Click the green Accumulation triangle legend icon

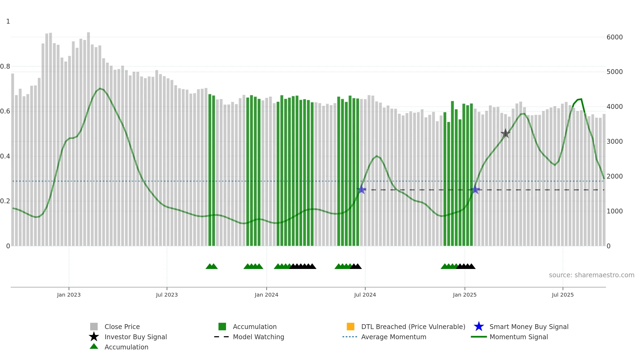click(x=94, y=346)
